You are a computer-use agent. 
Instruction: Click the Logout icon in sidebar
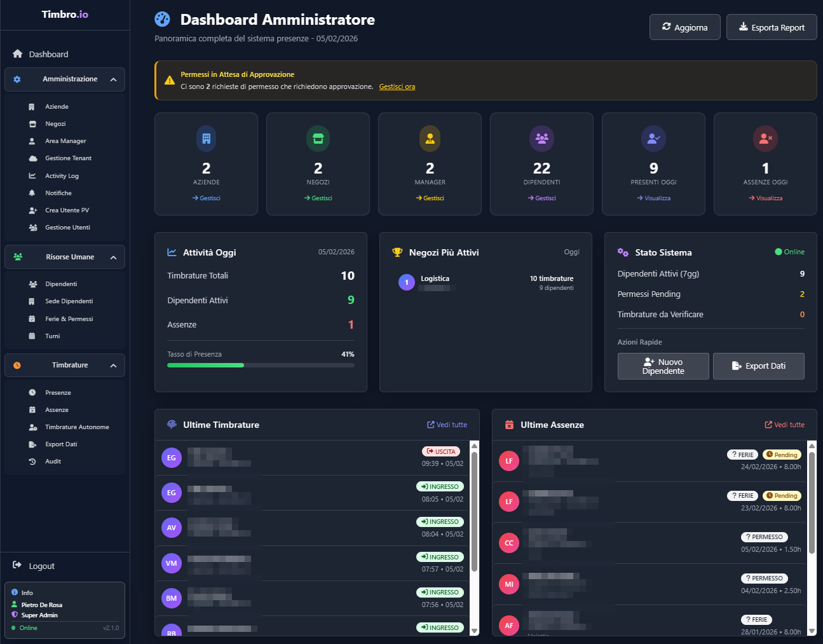point(17,565)
